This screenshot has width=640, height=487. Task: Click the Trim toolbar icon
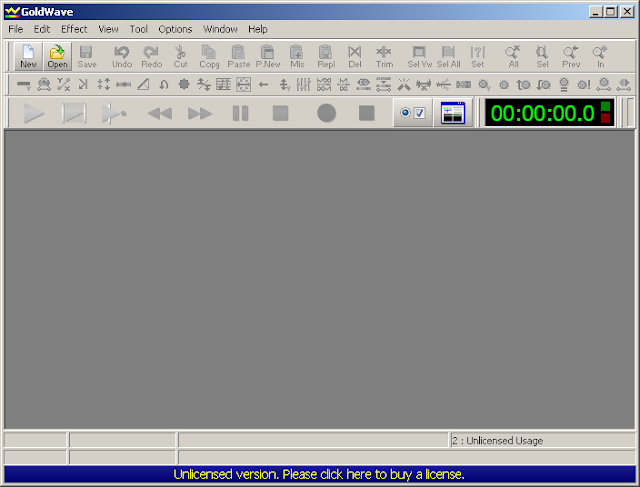coord(384,57)
